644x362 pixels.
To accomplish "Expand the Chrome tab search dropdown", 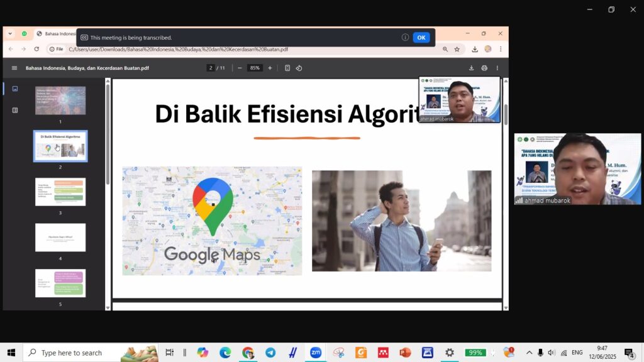I will 10,34.
